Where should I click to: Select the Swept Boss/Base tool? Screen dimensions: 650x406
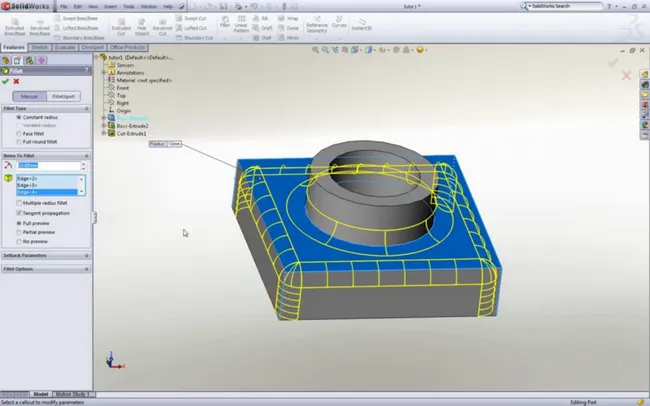click(x=76, y=18)
